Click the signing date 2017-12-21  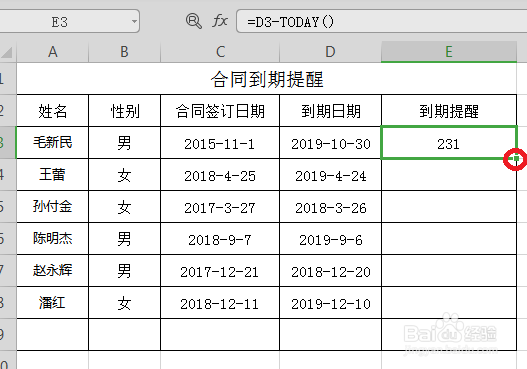tap(220, 271)
